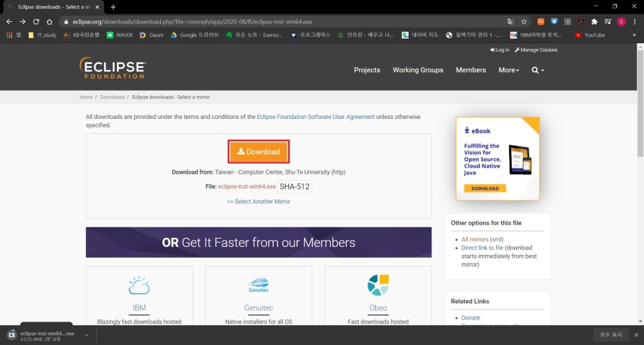Open the Extensions puzzle menu

(594, 22)
